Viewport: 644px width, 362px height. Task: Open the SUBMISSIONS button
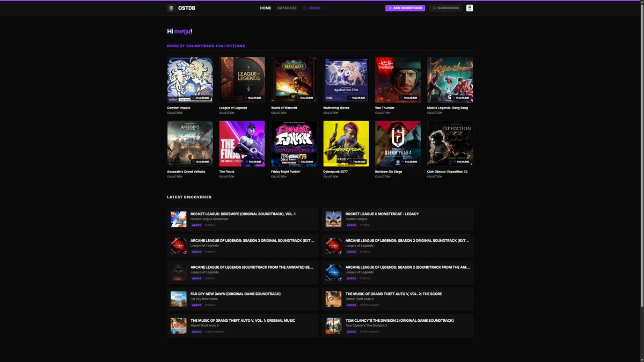pos(445,8)
